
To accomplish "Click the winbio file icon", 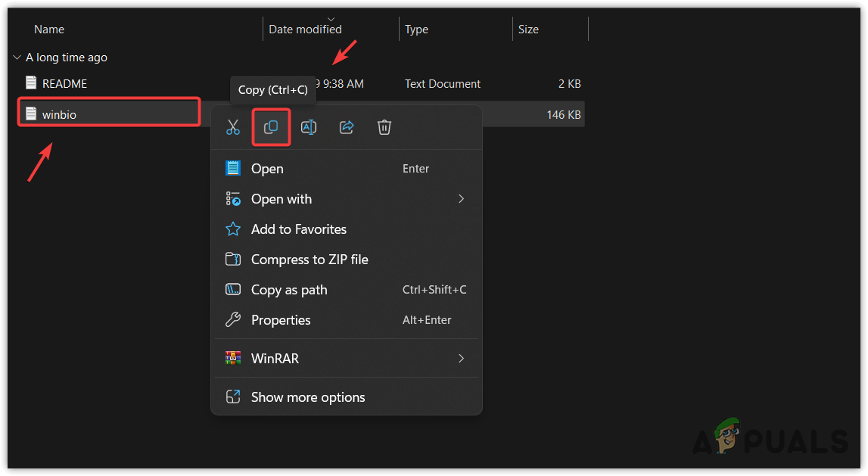I will tap(31, 114).
